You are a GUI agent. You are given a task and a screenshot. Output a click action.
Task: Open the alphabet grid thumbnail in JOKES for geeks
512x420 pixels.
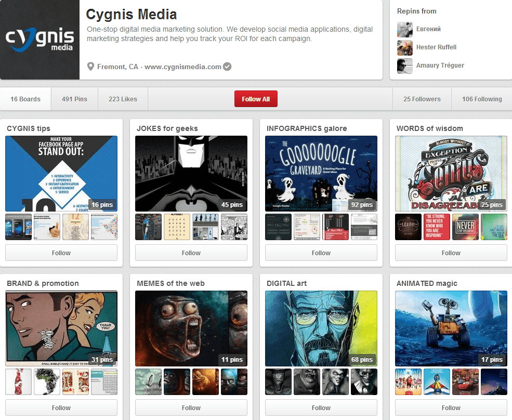tap(177, 227)
